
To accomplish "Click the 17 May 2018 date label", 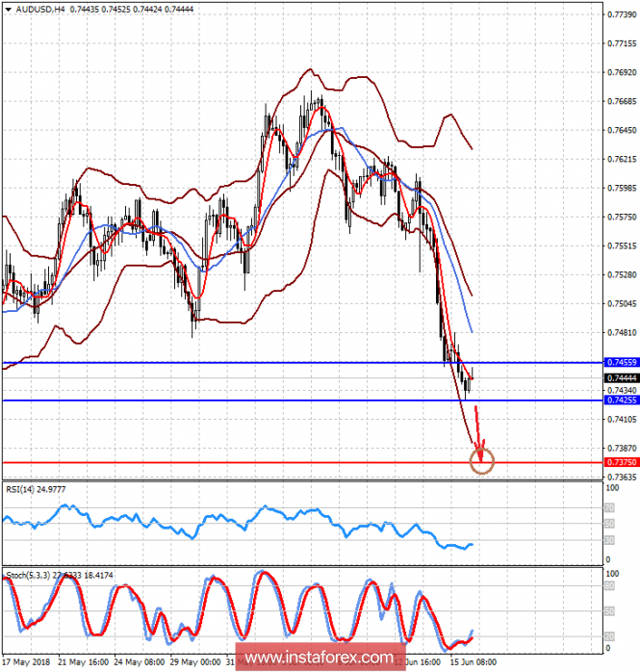I will pos(26,662).
